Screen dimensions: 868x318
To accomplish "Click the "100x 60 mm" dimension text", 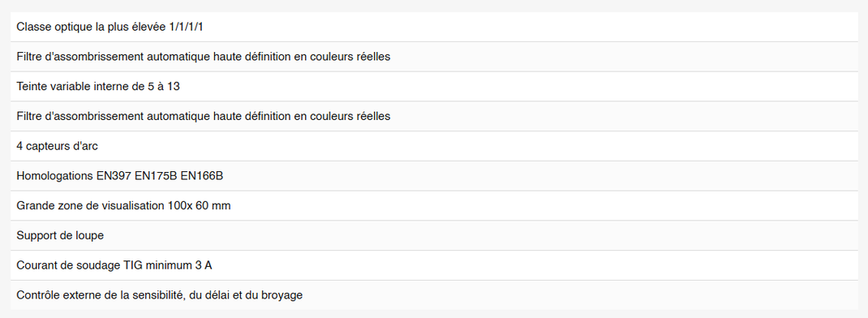I will pyautogui.click(x=199, y=205).
